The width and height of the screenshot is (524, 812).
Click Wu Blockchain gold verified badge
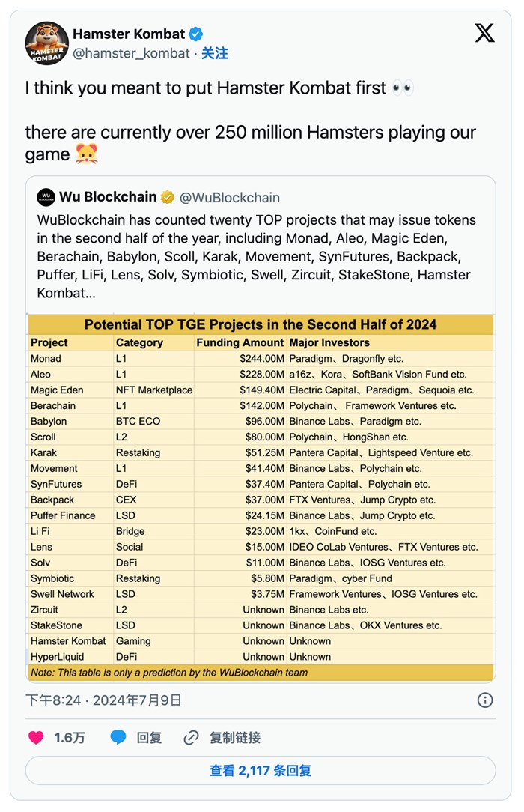coord(168,197)
